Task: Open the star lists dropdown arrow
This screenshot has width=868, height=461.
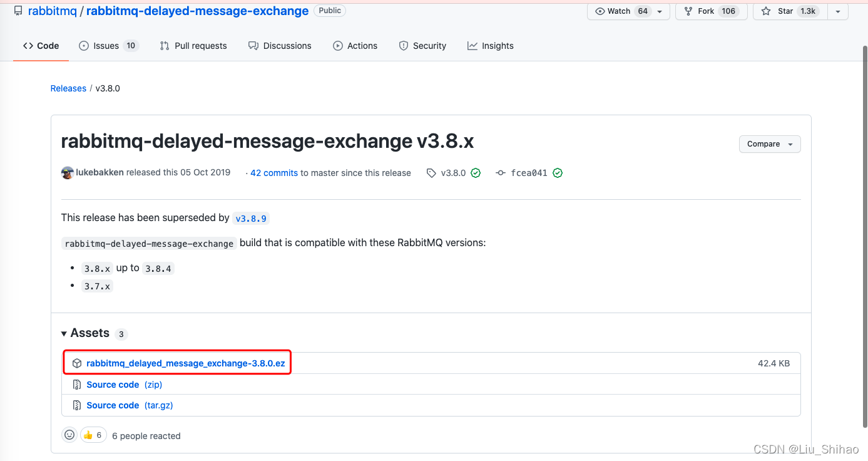Action: (838, 11)
